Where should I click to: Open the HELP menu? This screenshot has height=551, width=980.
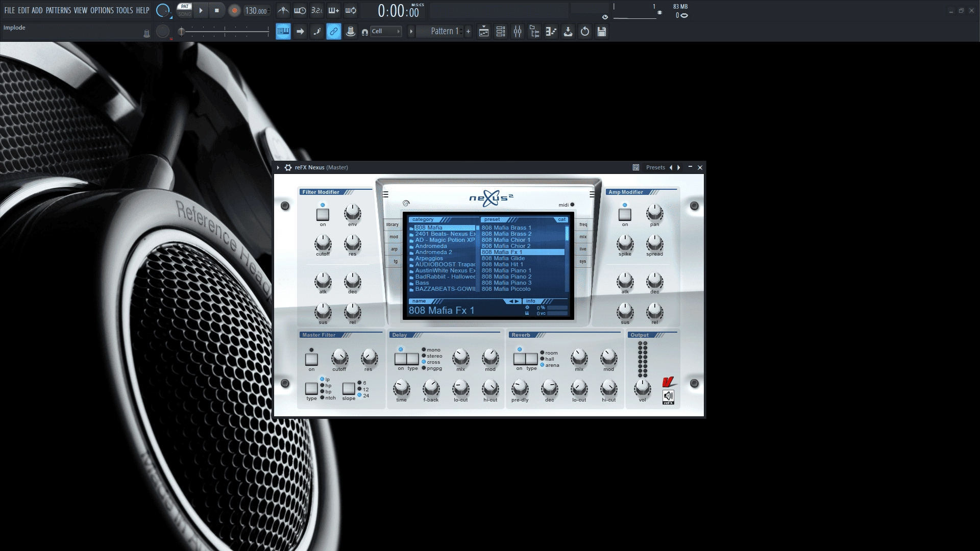142,10
